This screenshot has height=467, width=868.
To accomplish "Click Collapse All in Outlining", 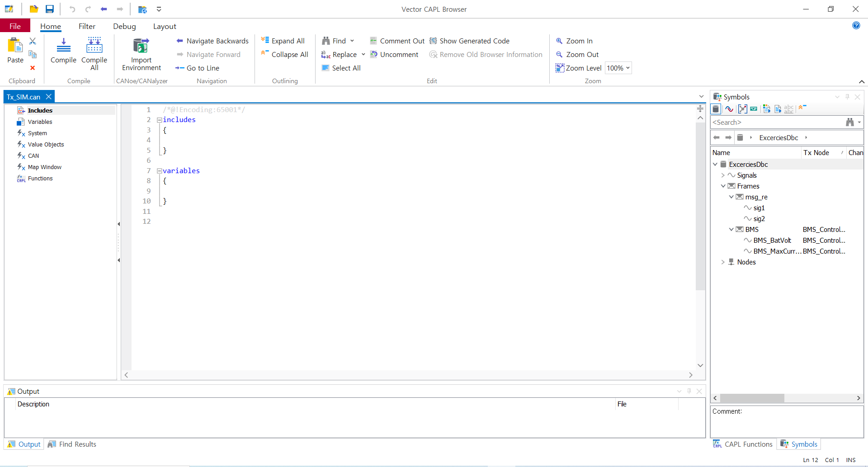I will [285, 54].
